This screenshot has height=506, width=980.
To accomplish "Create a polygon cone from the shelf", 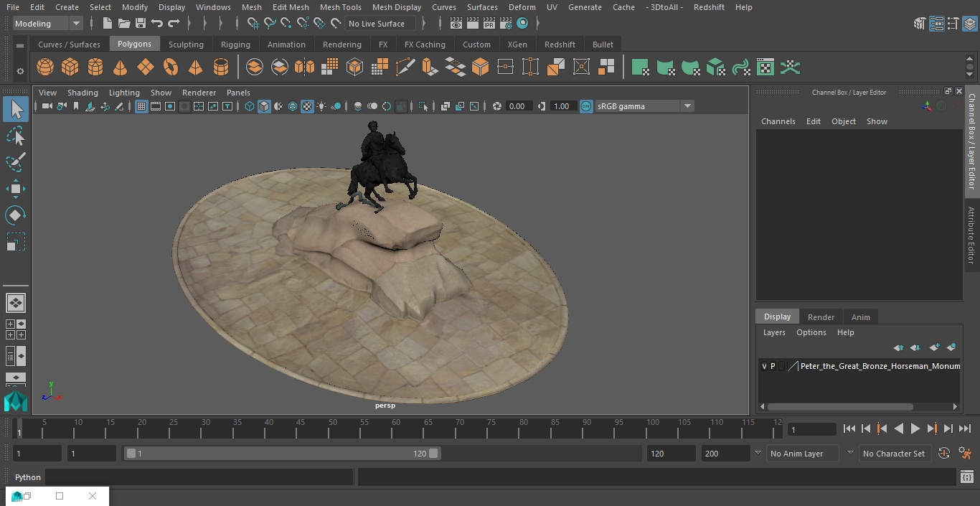I will 120,67.
